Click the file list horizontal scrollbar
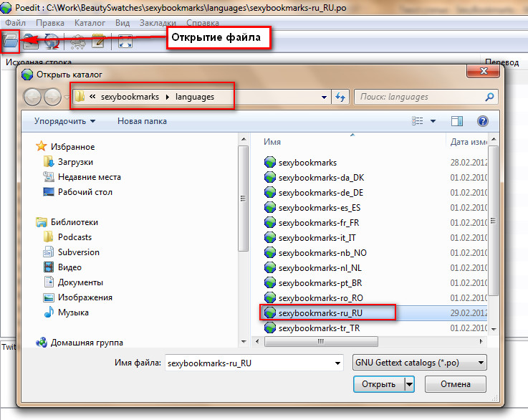This screenshot has width=528, height=420. (x=321, y=342)
